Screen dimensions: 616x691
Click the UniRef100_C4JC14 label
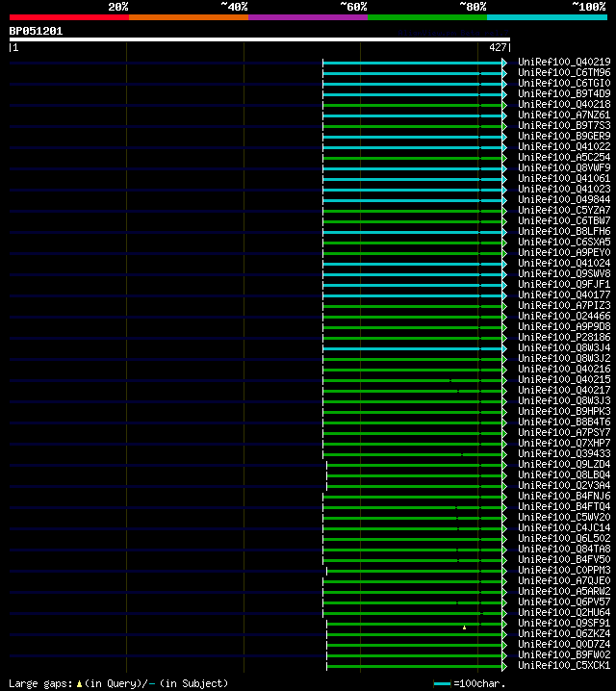564,527
